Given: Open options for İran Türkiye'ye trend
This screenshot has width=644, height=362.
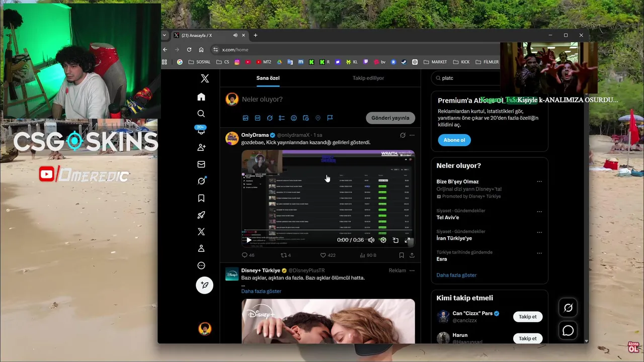Looking at the screenshot, I should click(539, 233).
